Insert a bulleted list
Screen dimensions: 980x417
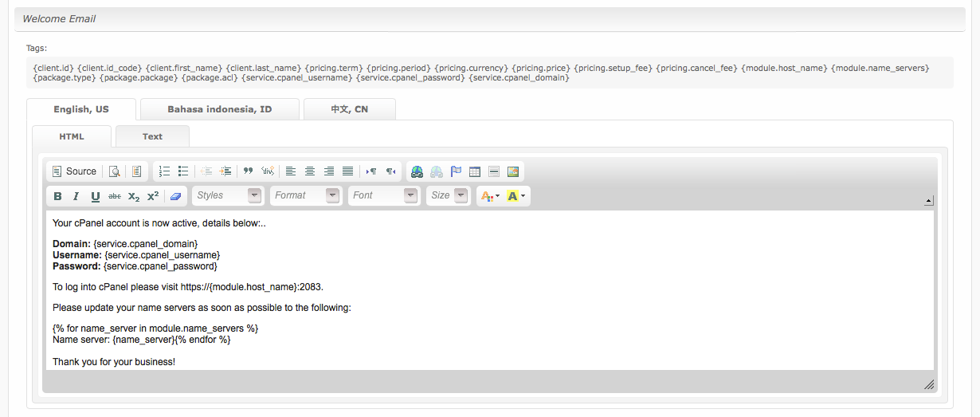pos(183,171)
